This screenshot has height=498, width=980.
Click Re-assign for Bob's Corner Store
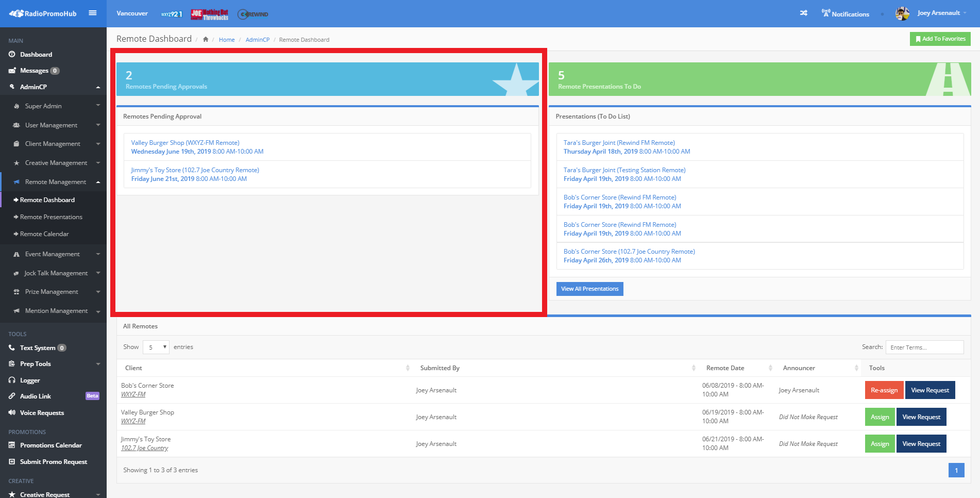(884, 390)
